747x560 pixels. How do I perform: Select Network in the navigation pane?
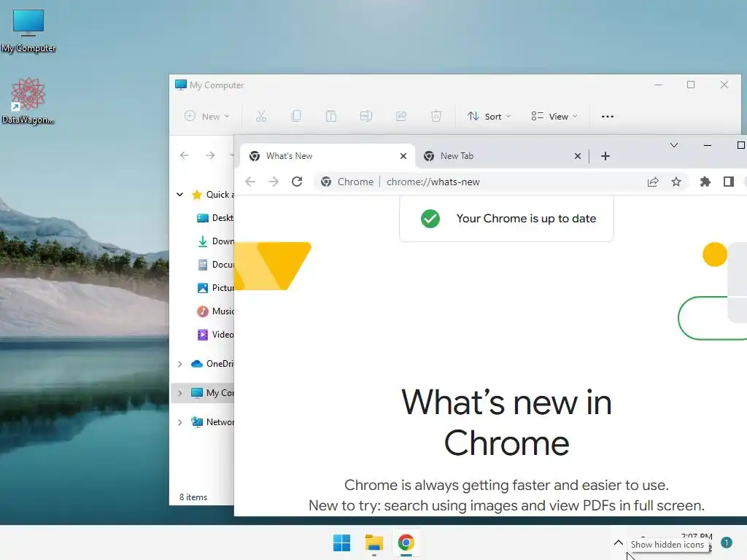(212, 422)
